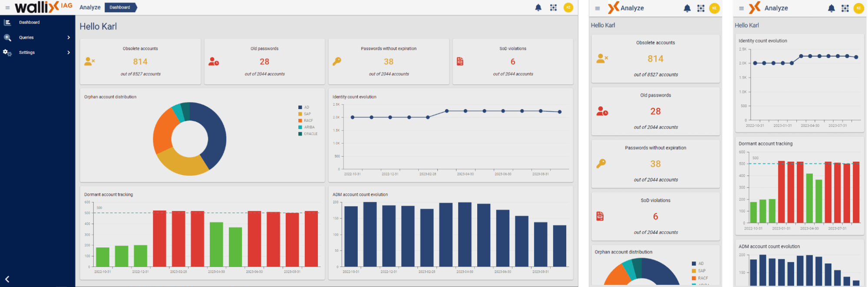Click 814 value in middle mobile view

point(656,59)
